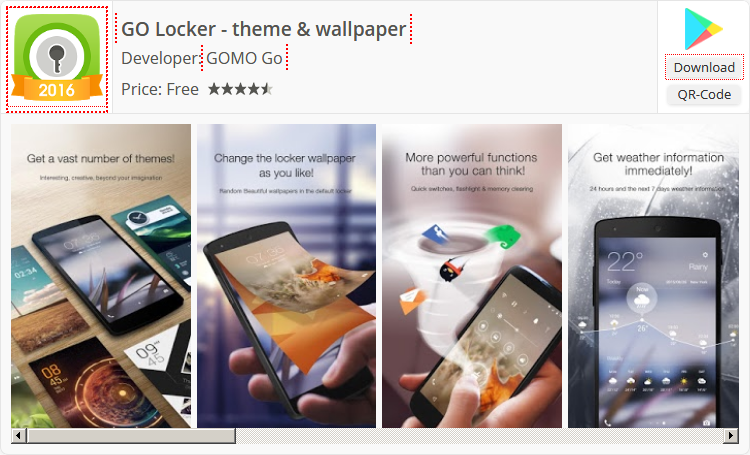This screenshot has height=455, width=750.
Task: Click the green Evernote elephant icon in the tornado
Action: 503,237
